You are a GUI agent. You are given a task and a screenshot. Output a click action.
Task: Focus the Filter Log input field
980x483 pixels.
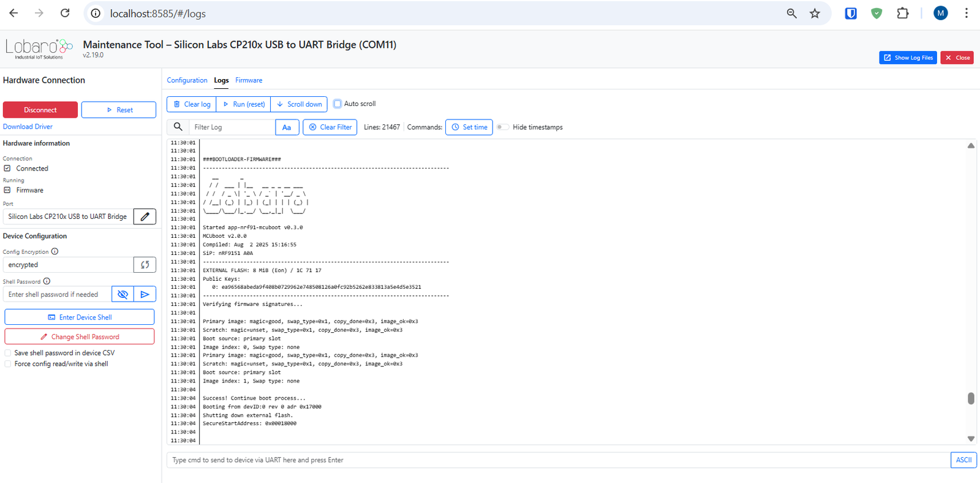232,127
